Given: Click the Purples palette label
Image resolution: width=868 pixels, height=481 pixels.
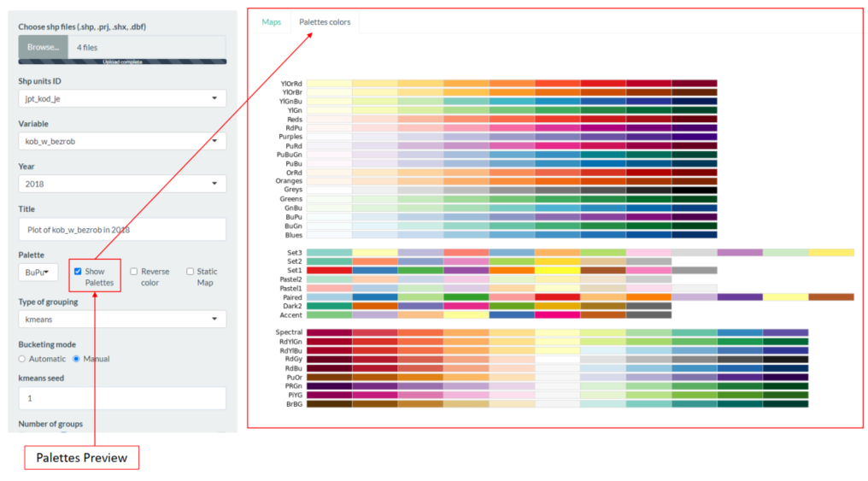Looking at the screenshot, I should pos(290,137).
